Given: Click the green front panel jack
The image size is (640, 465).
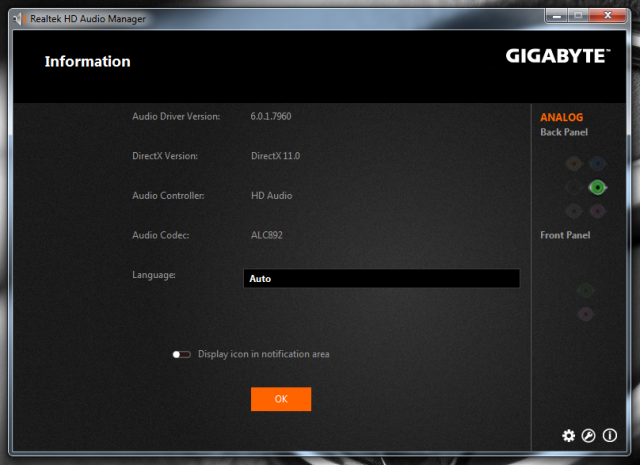Looking at the screenshot, I should [586, 290].
